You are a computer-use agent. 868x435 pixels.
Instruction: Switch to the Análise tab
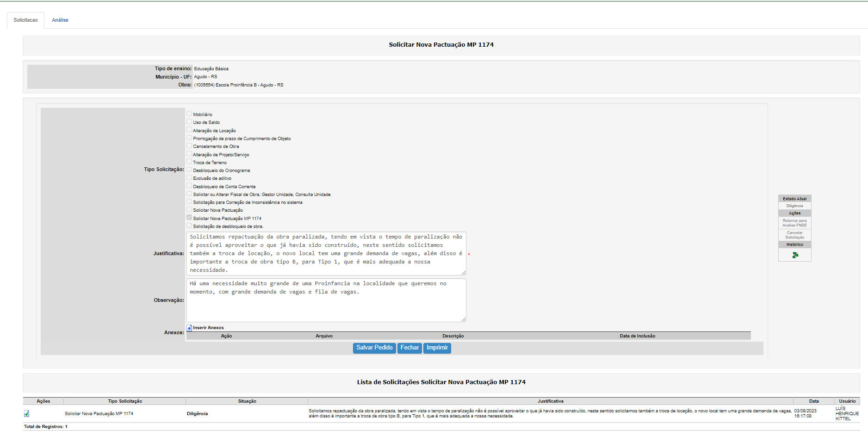click(60, 20)
